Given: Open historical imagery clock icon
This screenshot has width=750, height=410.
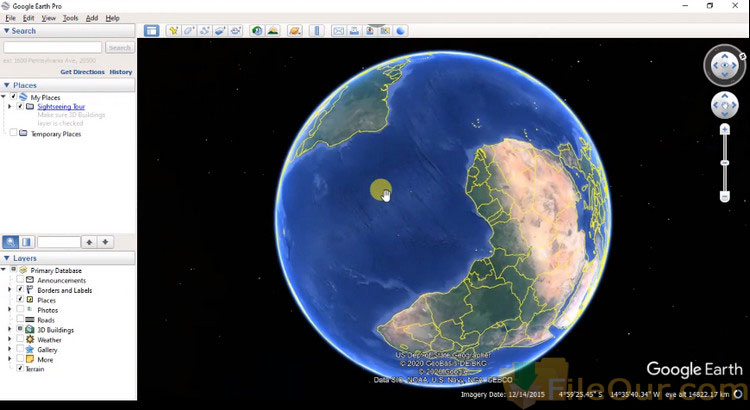Looking at the screenshot, I should [257, 31].
